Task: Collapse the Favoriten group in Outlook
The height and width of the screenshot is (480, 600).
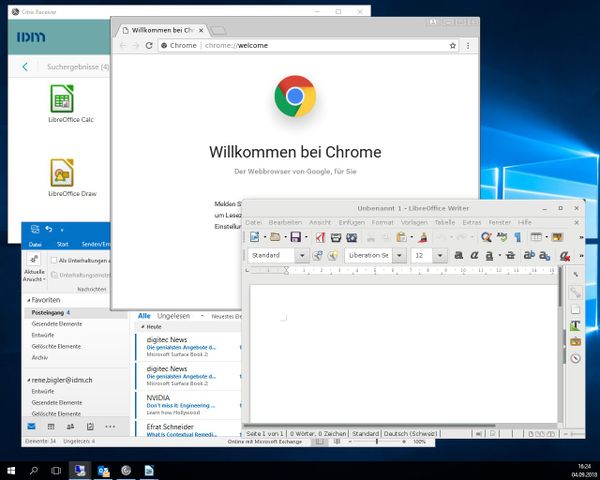Action: (29, 300)
